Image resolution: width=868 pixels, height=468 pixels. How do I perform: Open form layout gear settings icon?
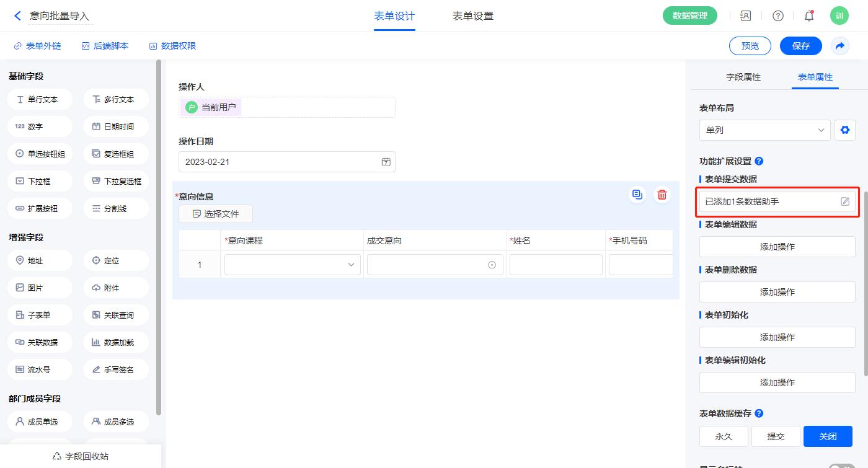click(x=844, y=130)
